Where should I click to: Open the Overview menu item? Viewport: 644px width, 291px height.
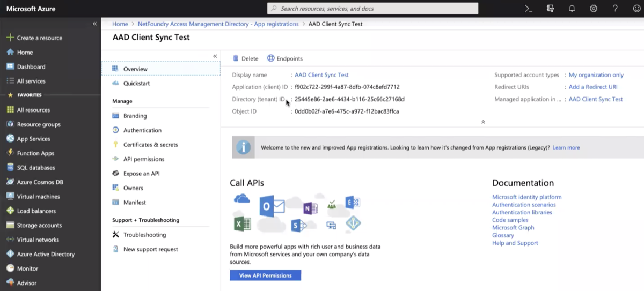160,69
